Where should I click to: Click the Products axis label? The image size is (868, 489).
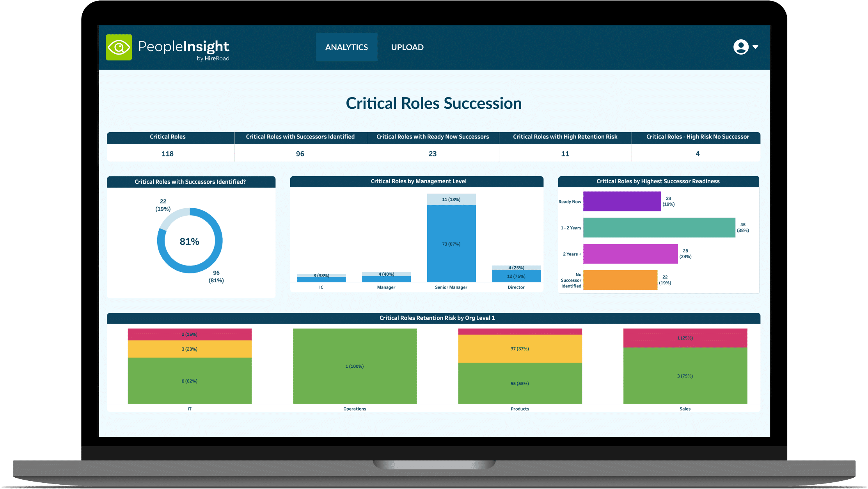(x=520, y=409)
